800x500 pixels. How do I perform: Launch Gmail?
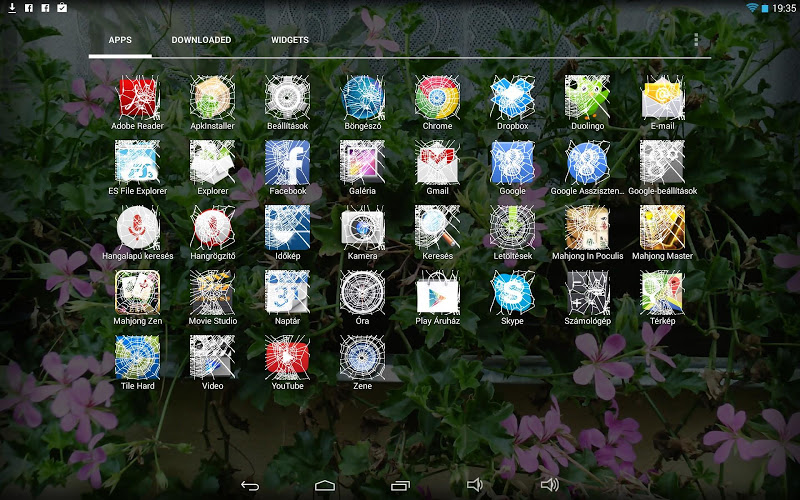coord(437,163)
